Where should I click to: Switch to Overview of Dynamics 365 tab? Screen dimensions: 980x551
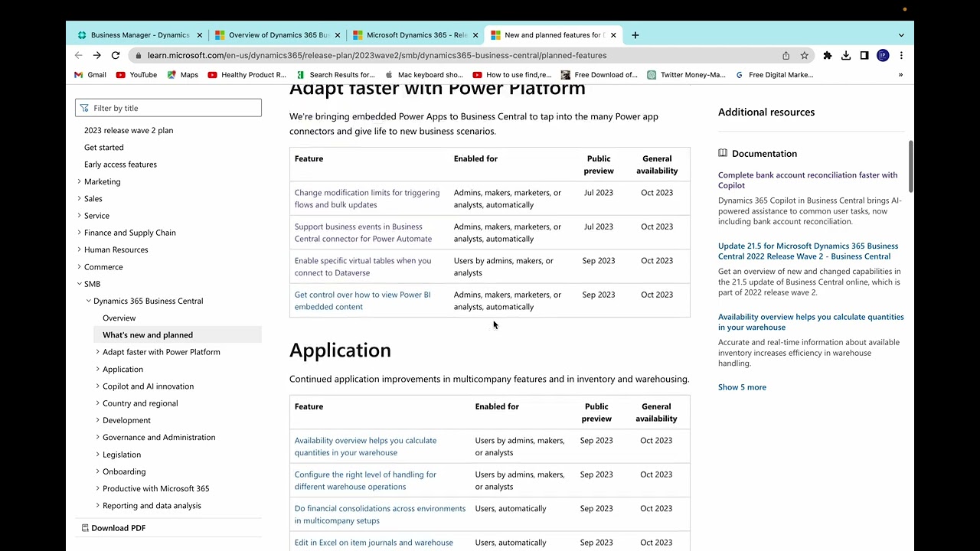pyautogui.click(x=278, y=35)
